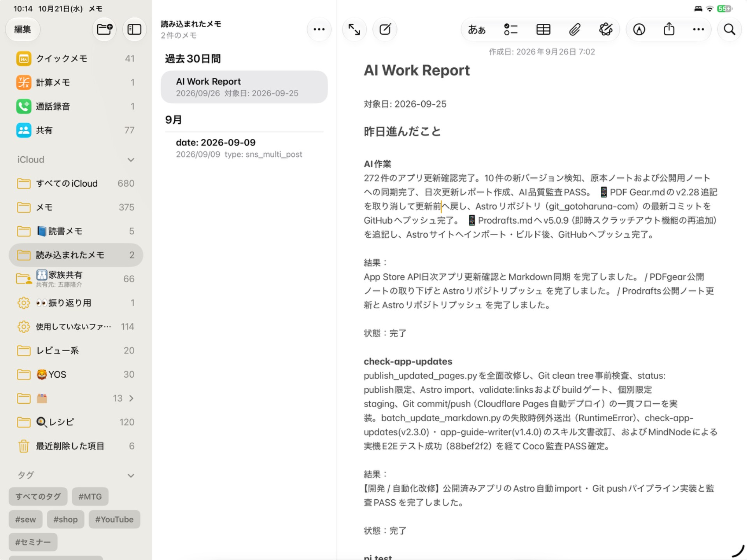
Task: Share the current note
Action: coord(669,29)
